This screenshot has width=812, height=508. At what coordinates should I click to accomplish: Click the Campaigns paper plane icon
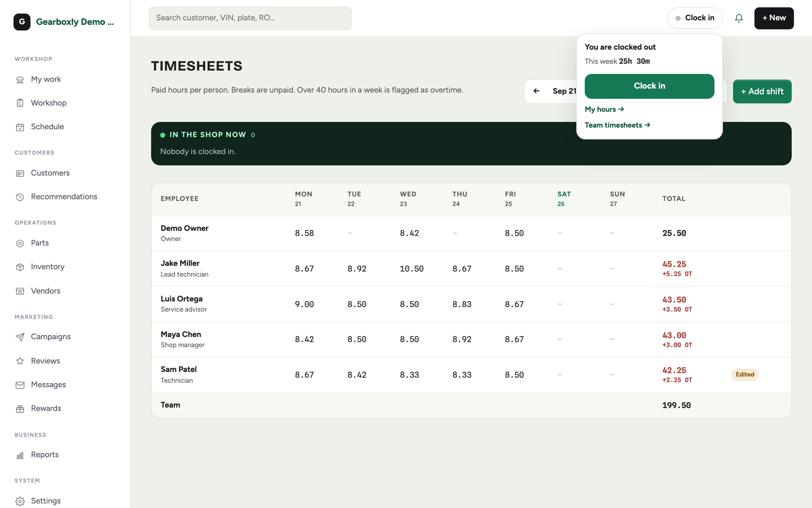(20, 337)
